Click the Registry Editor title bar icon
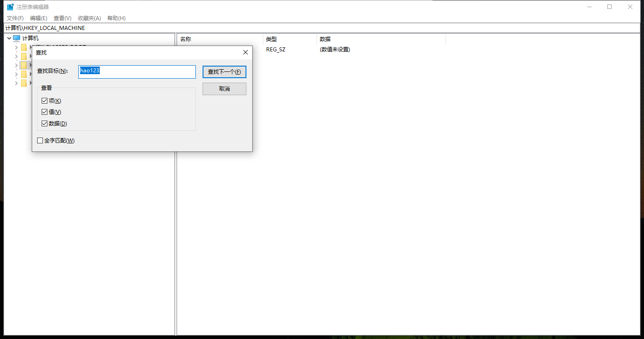This screenshot has height=339, width=644. click(9, 6)
